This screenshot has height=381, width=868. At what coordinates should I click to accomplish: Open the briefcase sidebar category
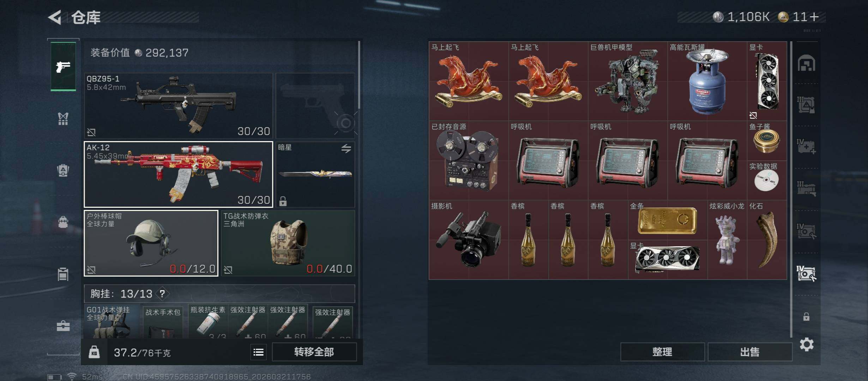coord(63,326)
